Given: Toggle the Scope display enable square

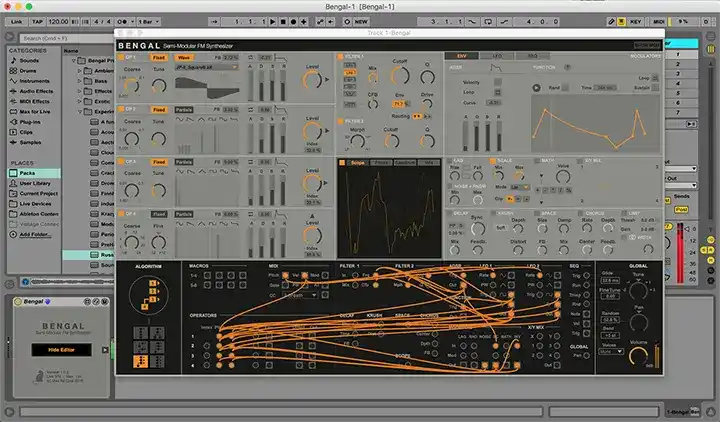Looking at the screenshot, I should click(342, 163).
